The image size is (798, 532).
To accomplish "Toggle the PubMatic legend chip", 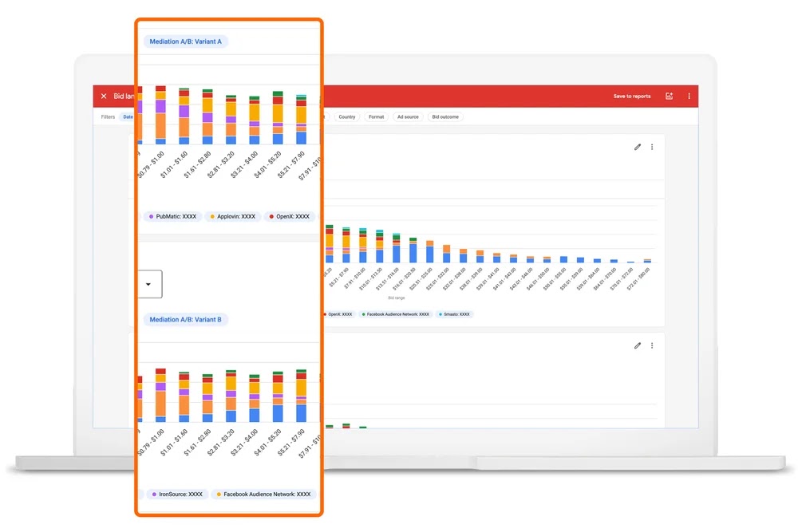I will [172, 217].
